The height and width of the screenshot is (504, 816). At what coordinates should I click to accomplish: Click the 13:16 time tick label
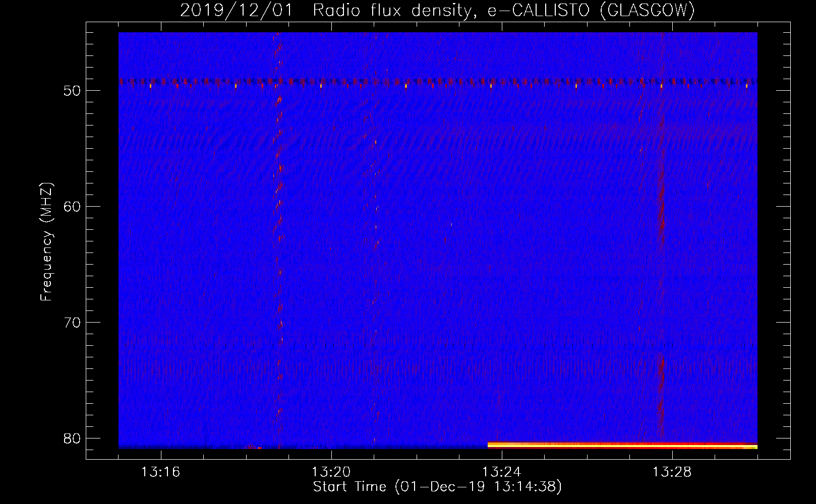160,472
